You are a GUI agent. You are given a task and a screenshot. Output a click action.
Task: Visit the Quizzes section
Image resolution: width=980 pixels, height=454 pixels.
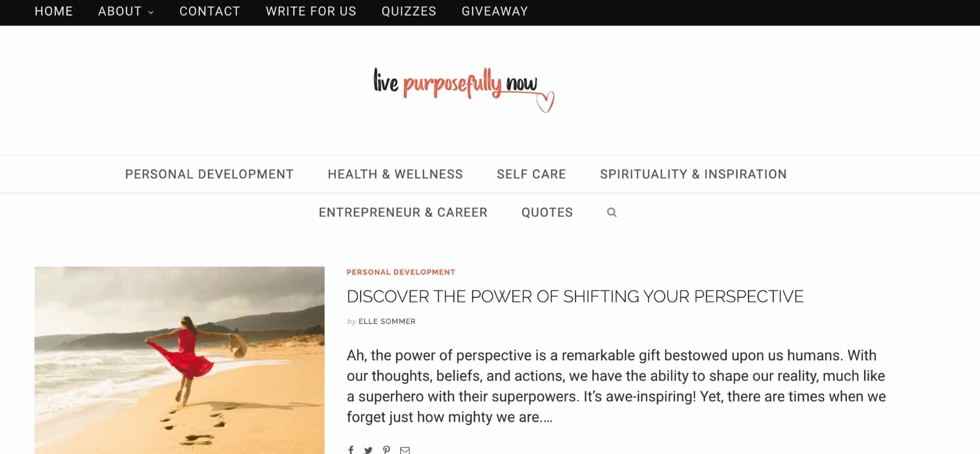(409, 11)
